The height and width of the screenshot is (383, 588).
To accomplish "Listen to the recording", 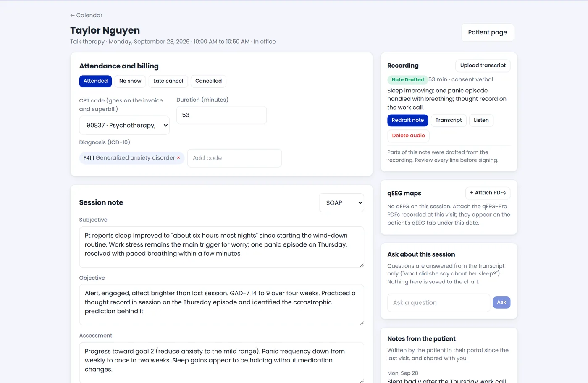I will (x=481, y=120).
